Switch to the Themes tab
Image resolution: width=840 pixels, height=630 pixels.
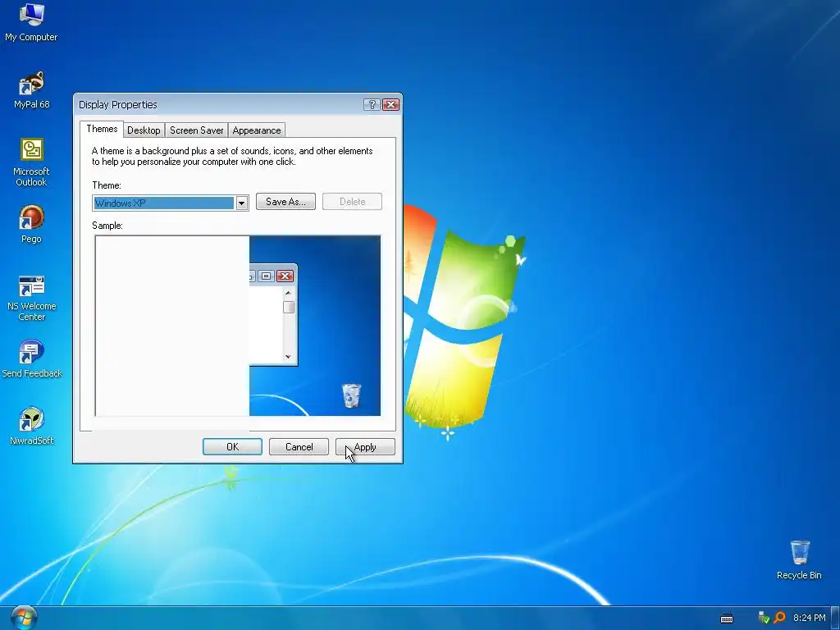(x=102, y=129)
